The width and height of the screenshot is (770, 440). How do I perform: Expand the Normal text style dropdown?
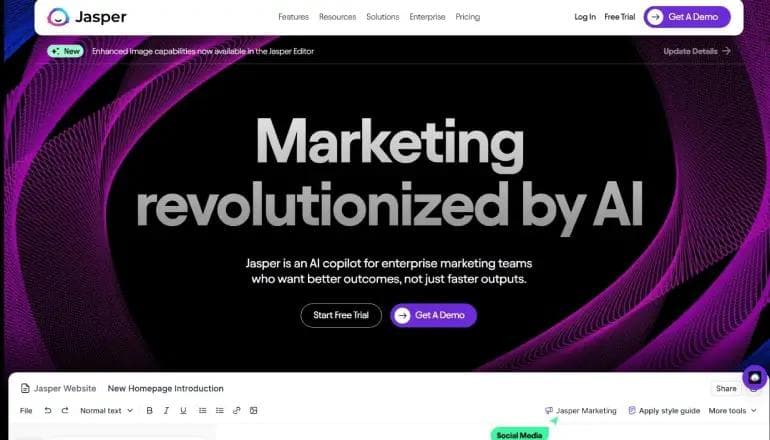(107, 411)
